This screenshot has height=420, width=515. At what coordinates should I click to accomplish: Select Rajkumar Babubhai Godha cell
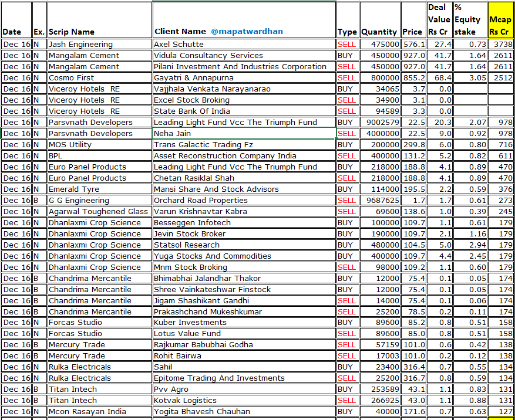click(x=244, y=345)
